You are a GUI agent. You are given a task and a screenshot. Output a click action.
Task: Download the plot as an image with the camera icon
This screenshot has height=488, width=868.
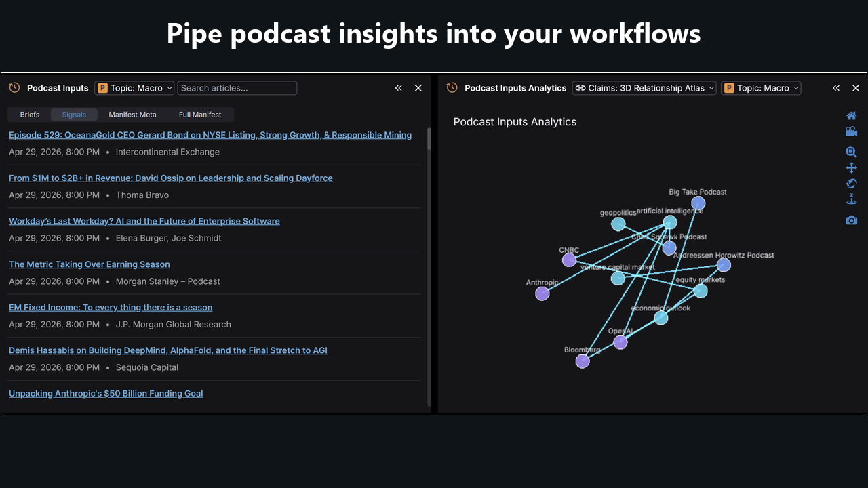852,220
